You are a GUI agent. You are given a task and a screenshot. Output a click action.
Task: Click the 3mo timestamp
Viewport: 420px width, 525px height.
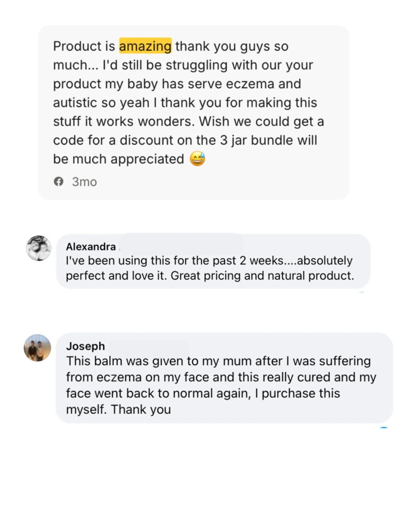point(84,182)
